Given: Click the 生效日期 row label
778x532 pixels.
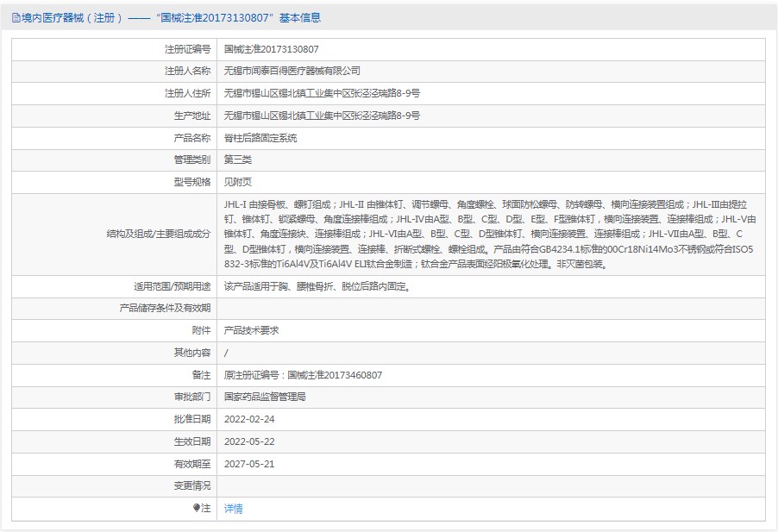Looking at the screenshot, I should click(192, 441).
